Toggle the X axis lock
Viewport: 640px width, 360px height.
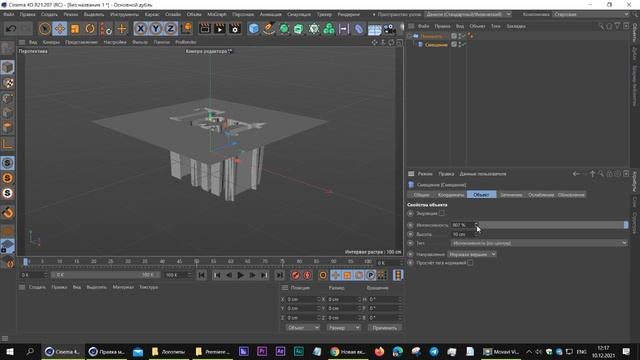140,29
